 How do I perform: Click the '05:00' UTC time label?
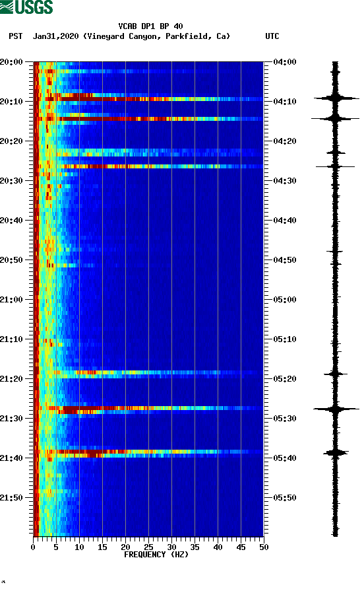[285, 300]
